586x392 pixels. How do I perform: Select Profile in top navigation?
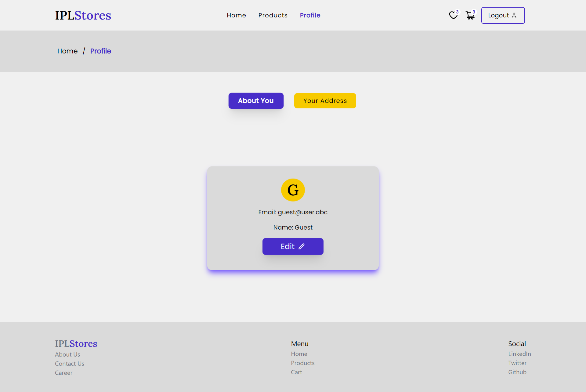(310, 15)
